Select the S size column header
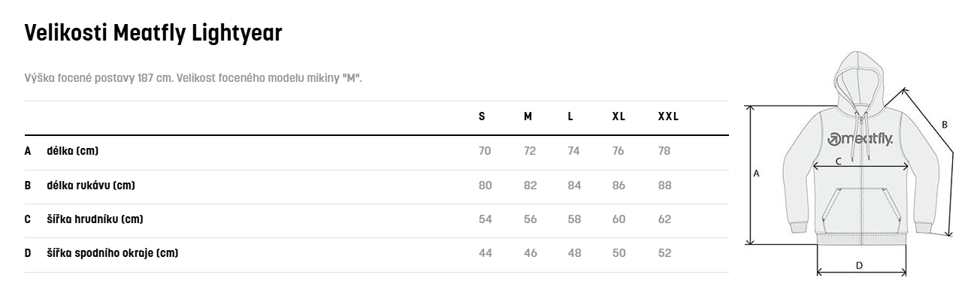The width and height of the screenshot is (980, 308). point(482,116)
